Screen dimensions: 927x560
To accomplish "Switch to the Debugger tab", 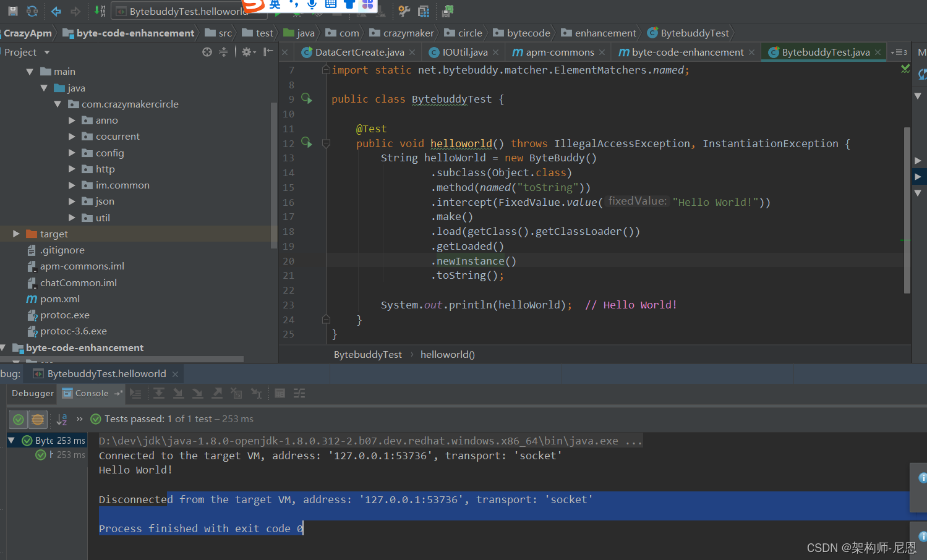I will [33, 394].
